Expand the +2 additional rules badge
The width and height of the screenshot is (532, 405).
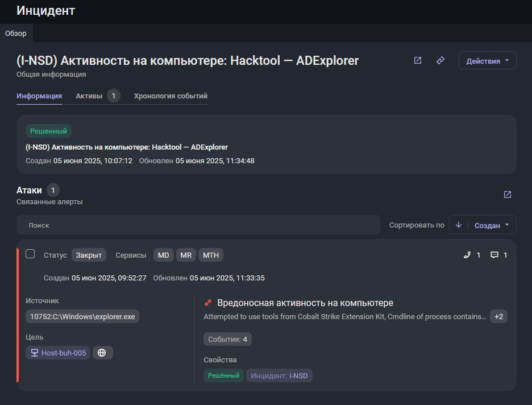pyautogui.click(x=498, y=316)
